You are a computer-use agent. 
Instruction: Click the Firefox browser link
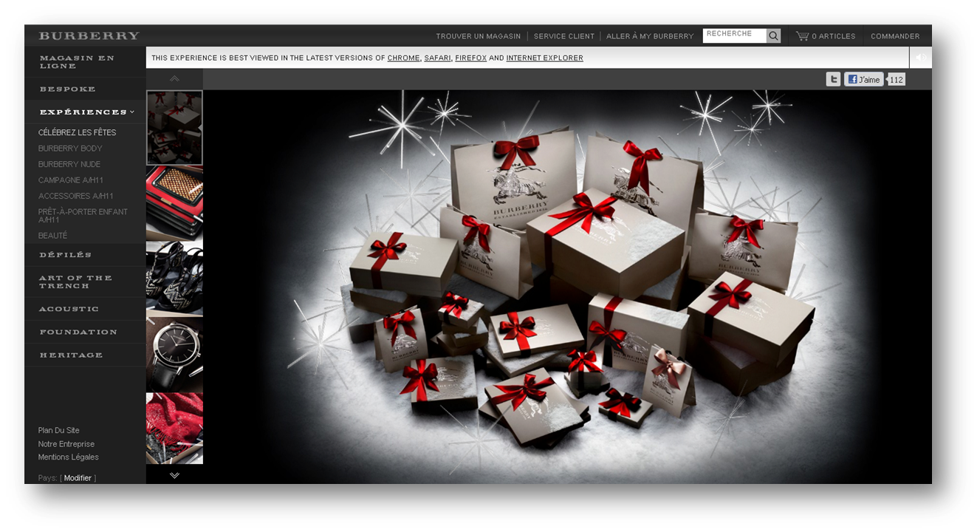coord(470,58)
